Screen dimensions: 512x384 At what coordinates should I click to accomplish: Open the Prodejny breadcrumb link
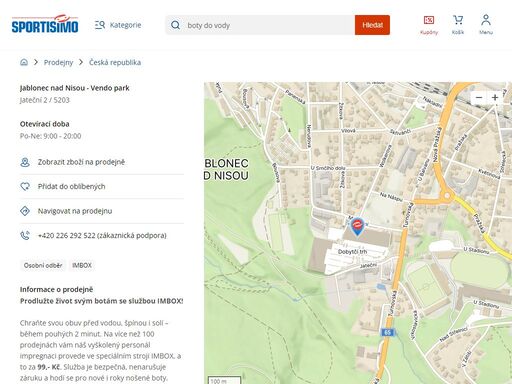[x=58, y=62]
